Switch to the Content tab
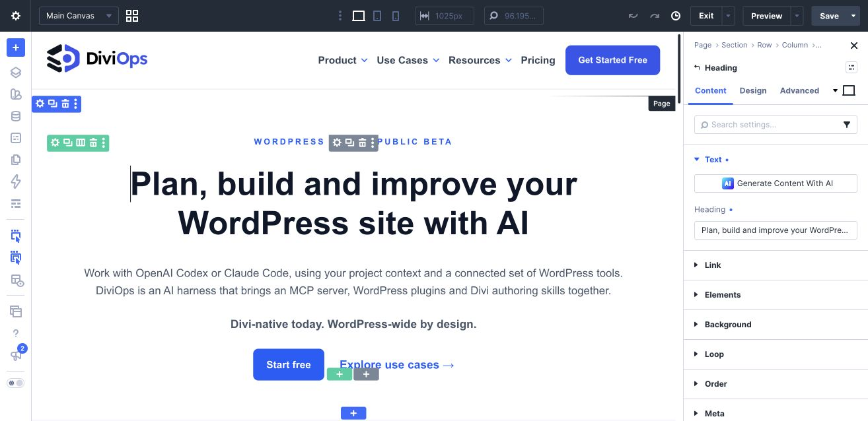The width and height of the screenshot is (868, 421). [711, 90]
